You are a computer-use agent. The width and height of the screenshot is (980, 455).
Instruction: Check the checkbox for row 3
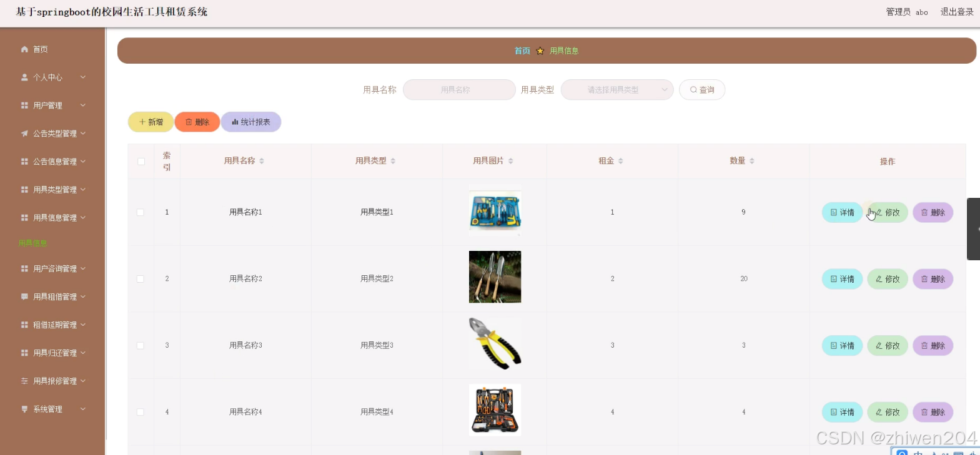coord(141,346)
